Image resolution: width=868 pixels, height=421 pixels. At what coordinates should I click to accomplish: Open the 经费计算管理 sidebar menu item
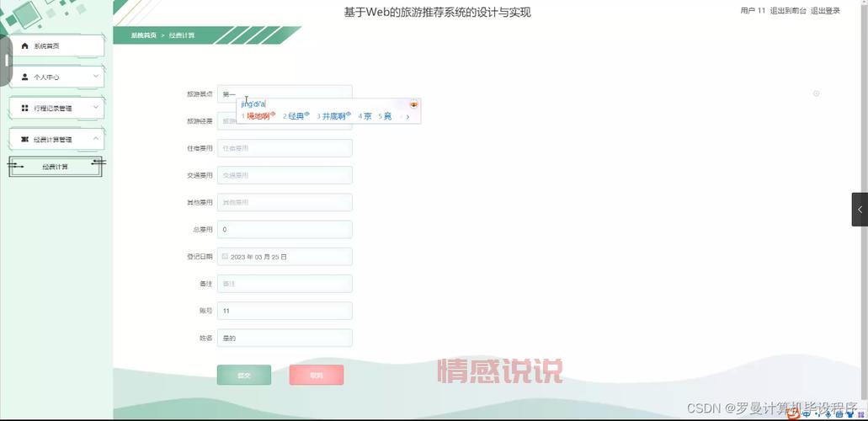[56, 139]
